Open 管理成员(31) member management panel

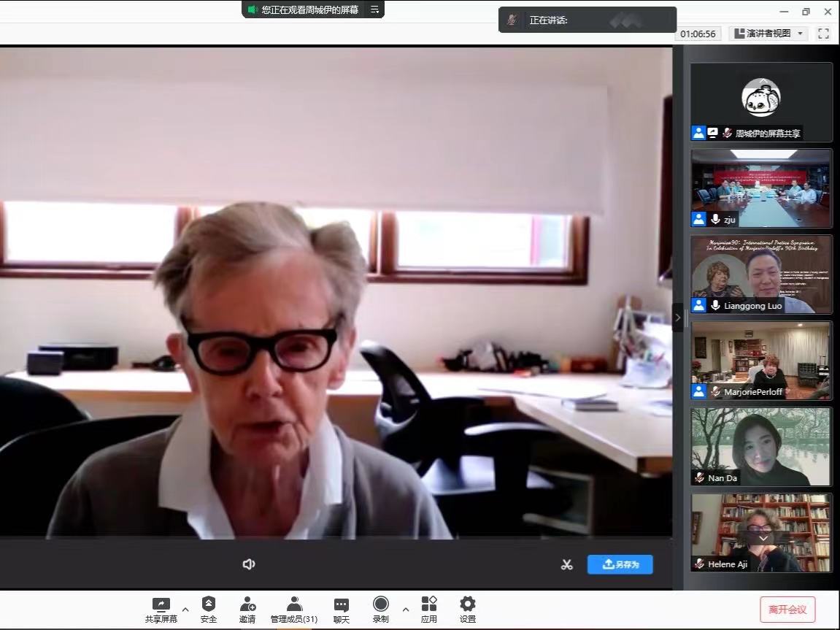click(x=294, y=604)
